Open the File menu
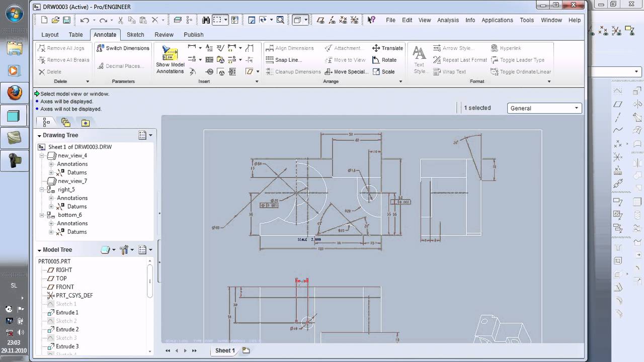The image size is (644, 362). (x=390, y=20)
